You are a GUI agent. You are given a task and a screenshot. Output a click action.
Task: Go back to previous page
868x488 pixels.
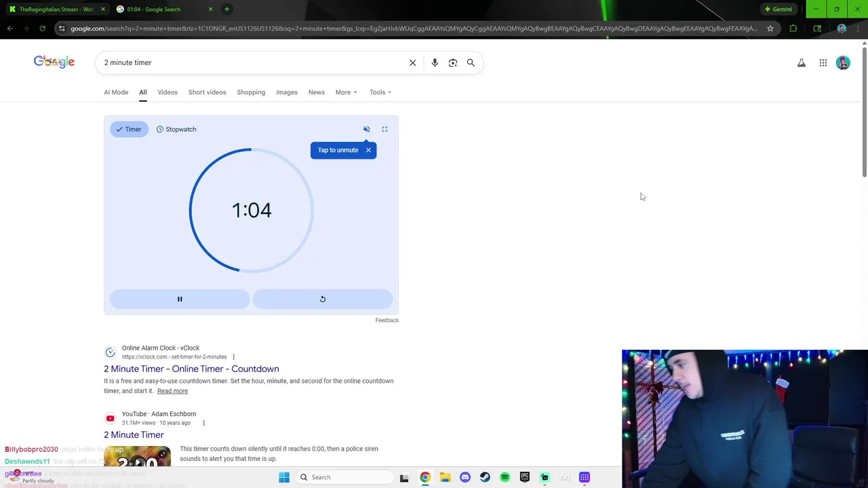pos(10,28)
